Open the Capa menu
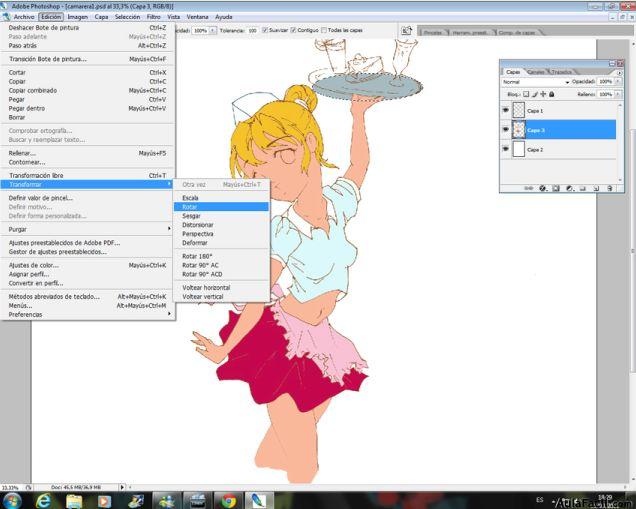 [101, 17]
